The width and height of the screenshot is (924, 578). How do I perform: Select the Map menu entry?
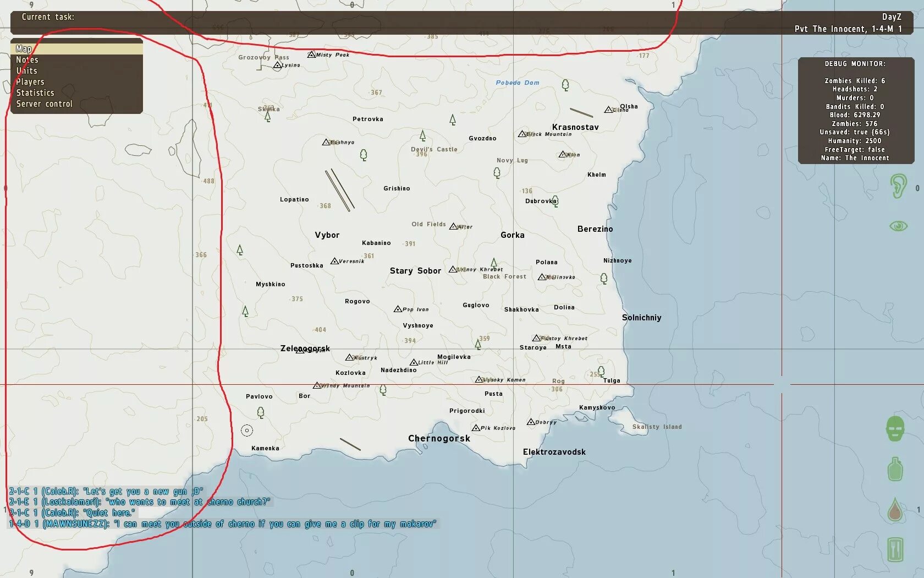[x=76, y=49]
